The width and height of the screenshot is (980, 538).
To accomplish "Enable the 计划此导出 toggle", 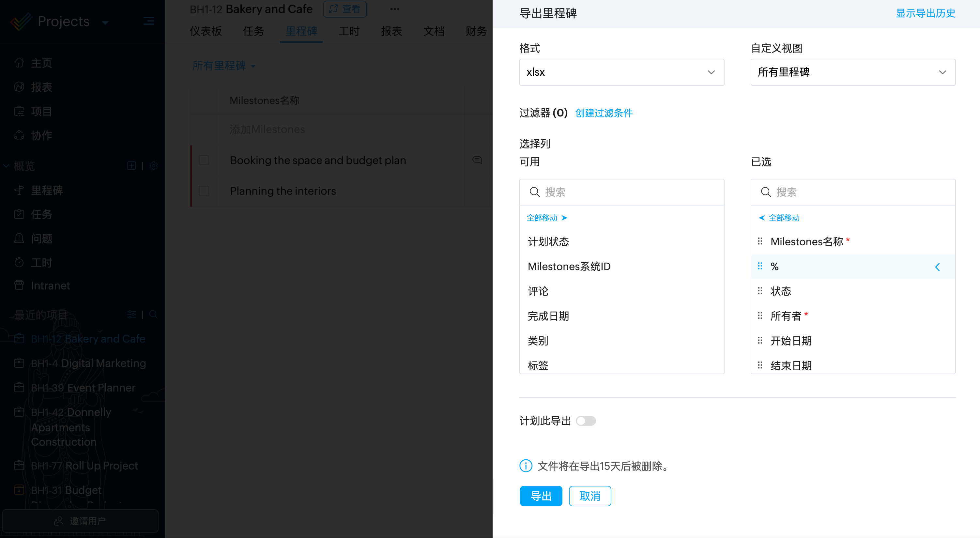I will [586, 421].
